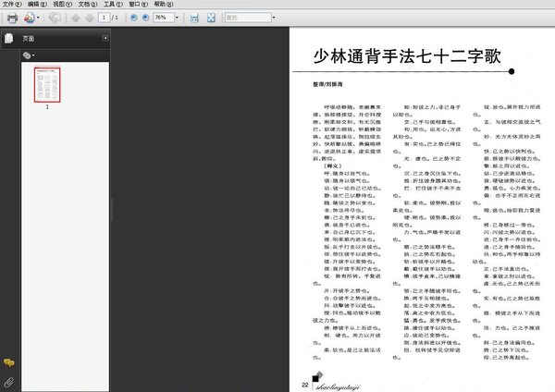Screen dimensions: 555x392
Task: Click the thumbnail page label 1
Action: [47, 107]
